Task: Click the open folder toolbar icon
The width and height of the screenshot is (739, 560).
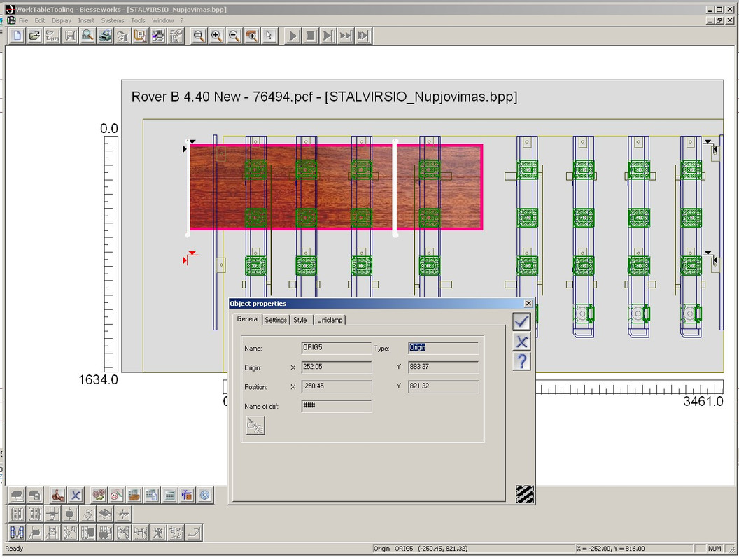Action: pos(34,36)
